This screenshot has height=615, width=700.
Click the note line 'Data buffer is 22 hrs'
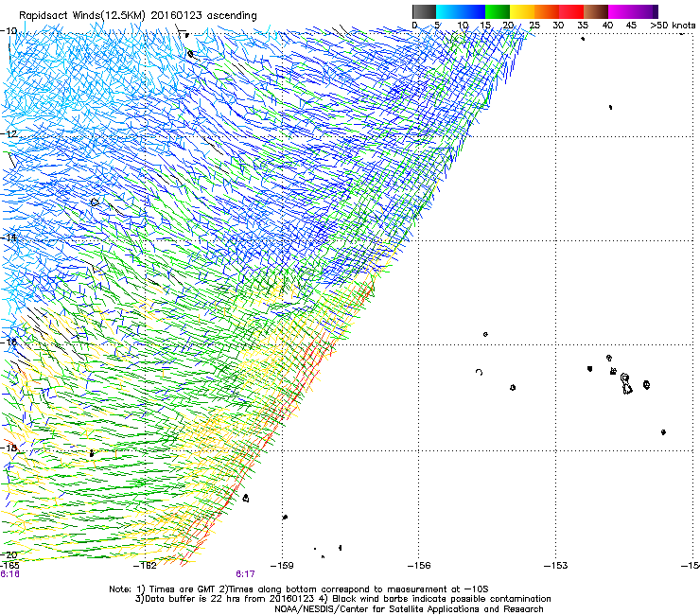[342, 599]
